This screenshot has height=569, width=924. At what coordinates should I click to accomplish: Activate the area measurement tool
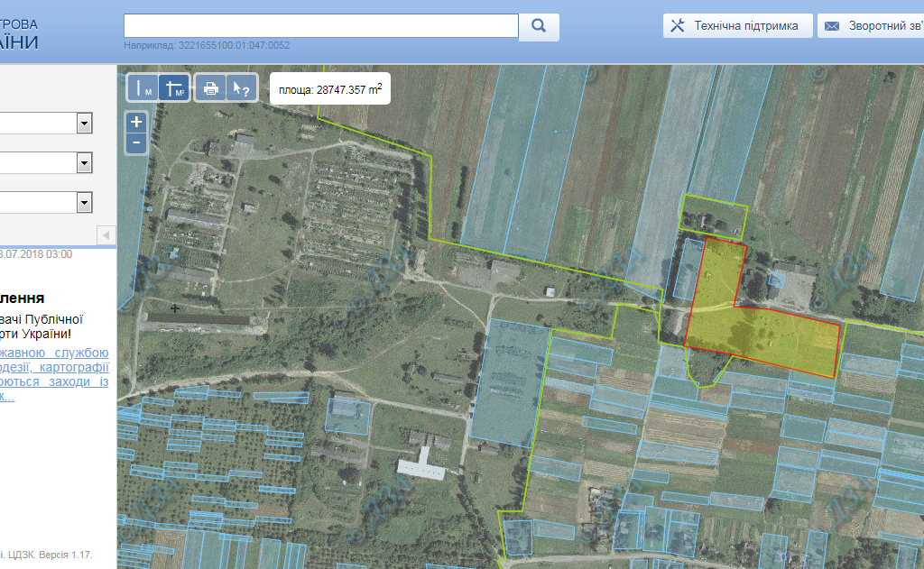174,87
